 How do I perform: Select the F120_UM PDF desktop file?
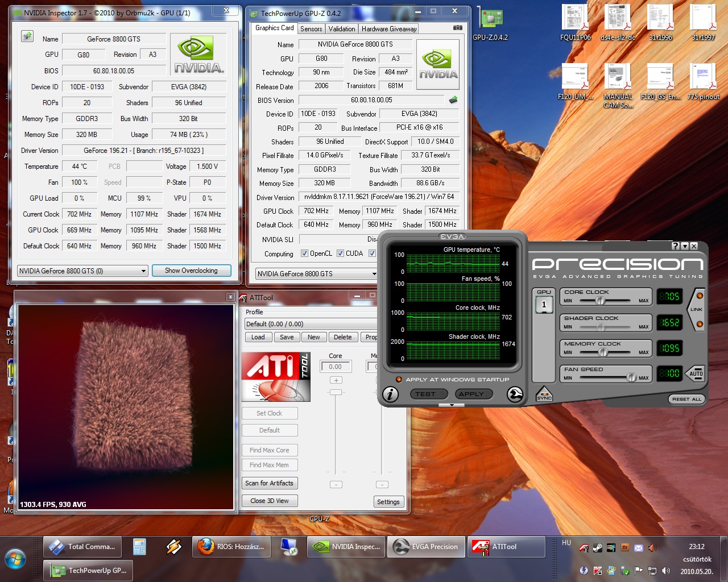tap(576, 82)
